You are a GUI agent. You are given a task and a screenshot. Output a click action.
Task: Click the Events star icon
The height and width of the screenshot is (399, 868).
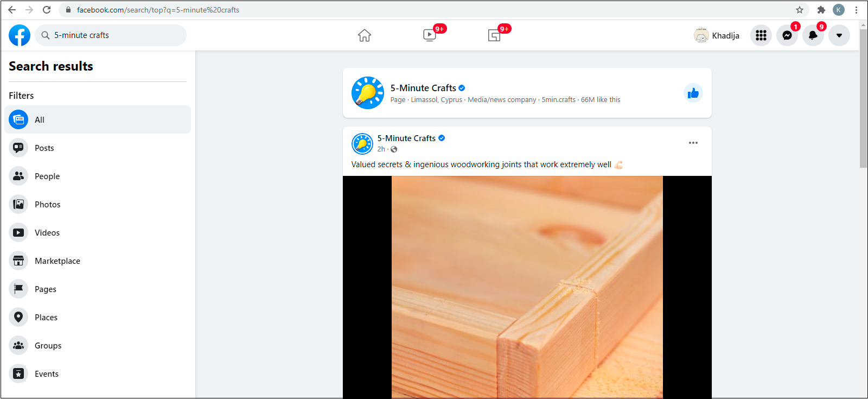pyautogui.click(x=18, y=373)
